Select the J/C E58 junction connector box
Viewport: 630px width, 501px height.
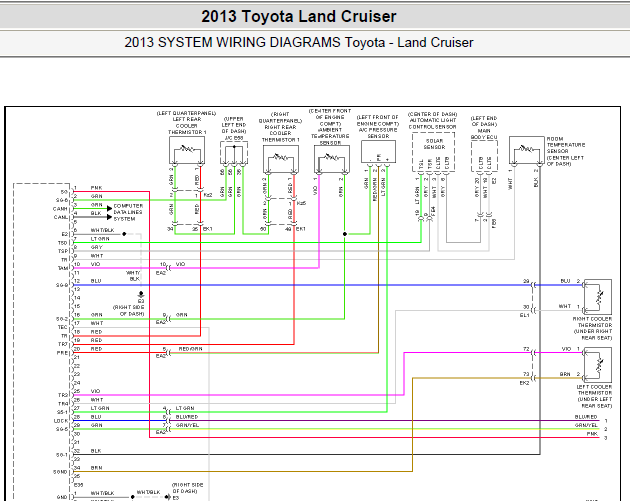coord(234,153)
